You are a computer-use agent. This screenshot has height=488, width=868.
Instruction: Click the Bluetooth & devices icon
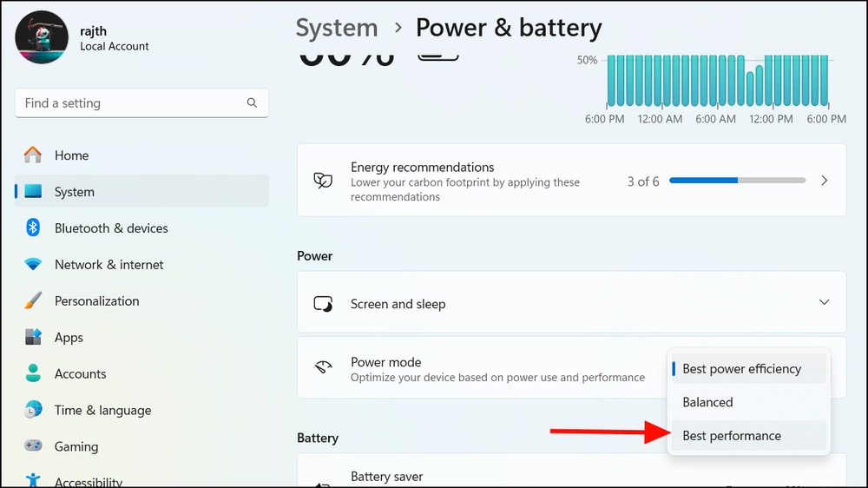tap(33, 228)
